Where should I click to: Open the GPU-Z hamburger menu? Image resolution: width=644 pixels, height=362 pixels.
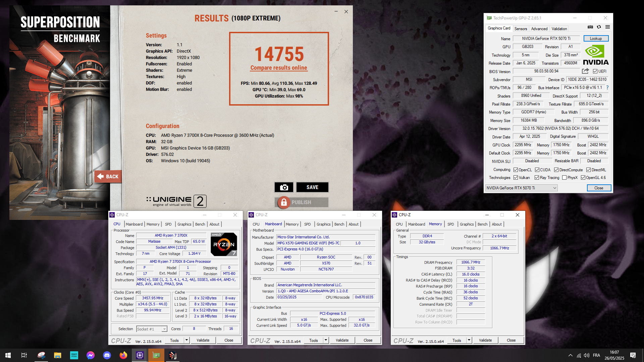click(x=607, y=27)
